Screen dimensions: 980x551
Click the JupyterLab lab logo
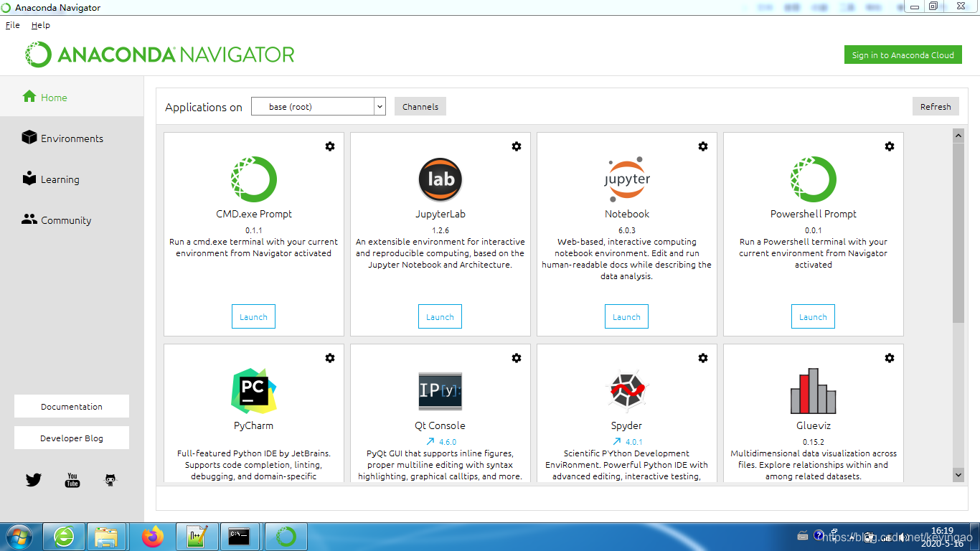[440, 179]
